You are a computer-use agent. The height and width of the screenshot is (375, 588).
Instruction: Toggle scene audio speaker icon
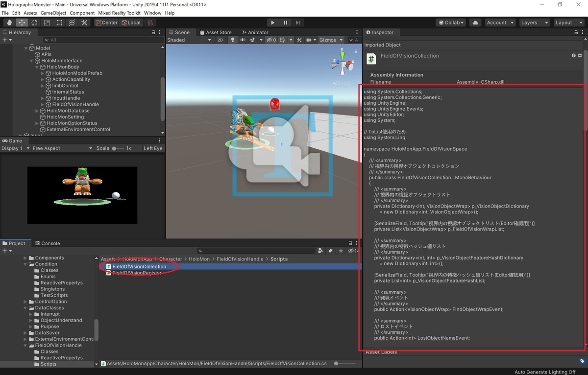243,40
